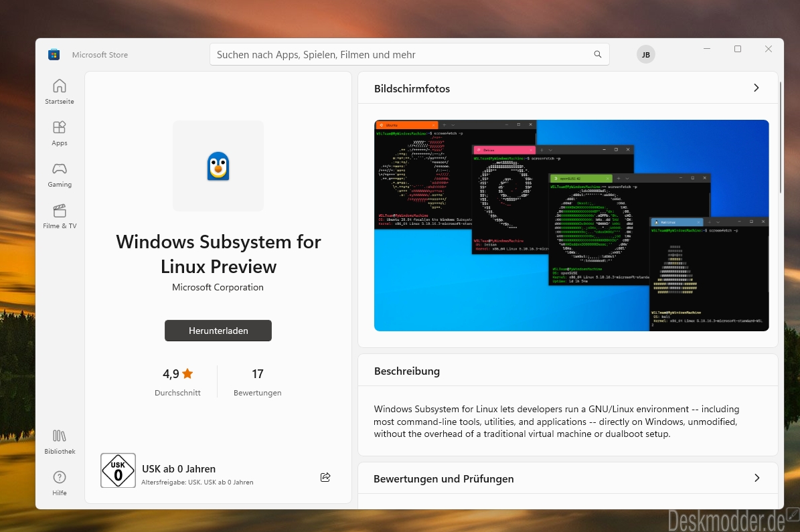This screenshot has height=532, width=800.
Task: Click the description paragraph text
Action: click(556, 422)
